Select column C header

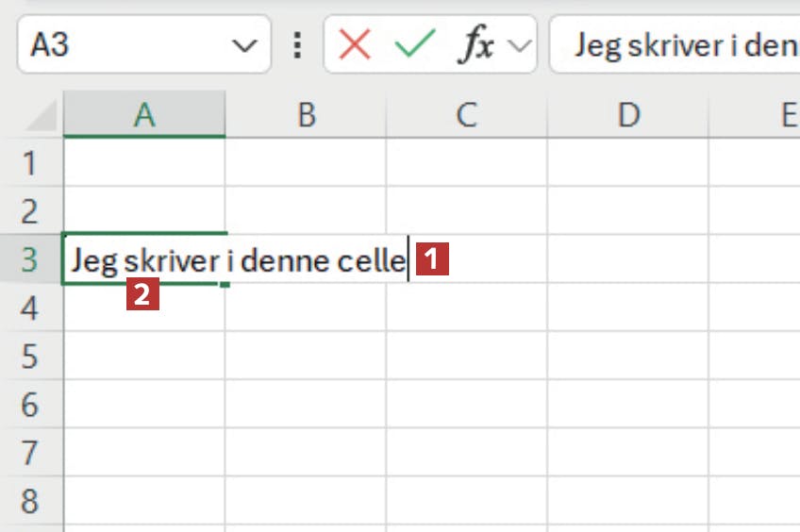tap(466, 115)
